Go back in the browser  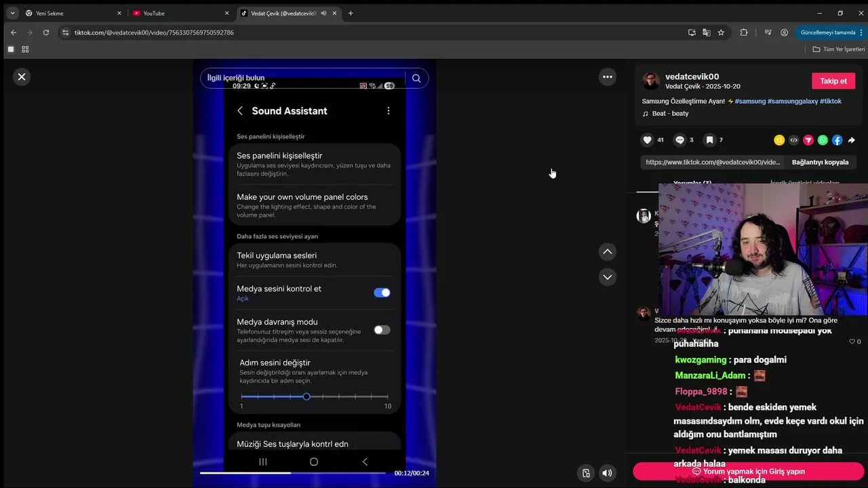pyautogui.click(x=14, y=33)
